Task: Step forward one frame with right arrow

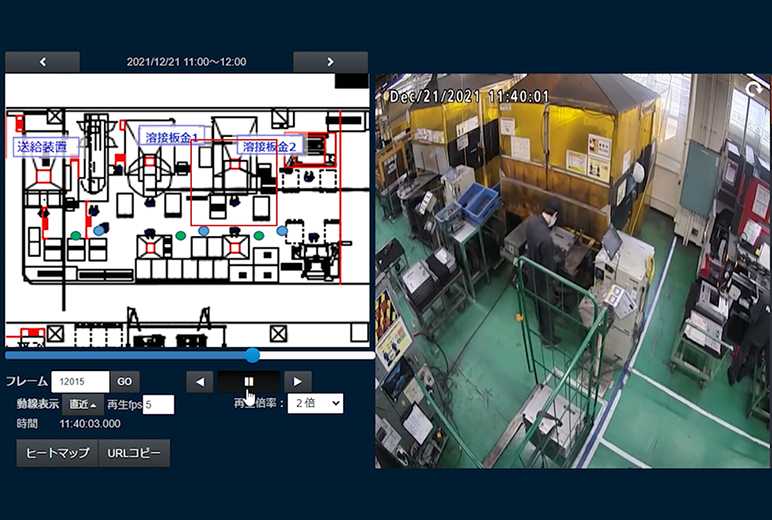Action: click(x=297, y=381)
